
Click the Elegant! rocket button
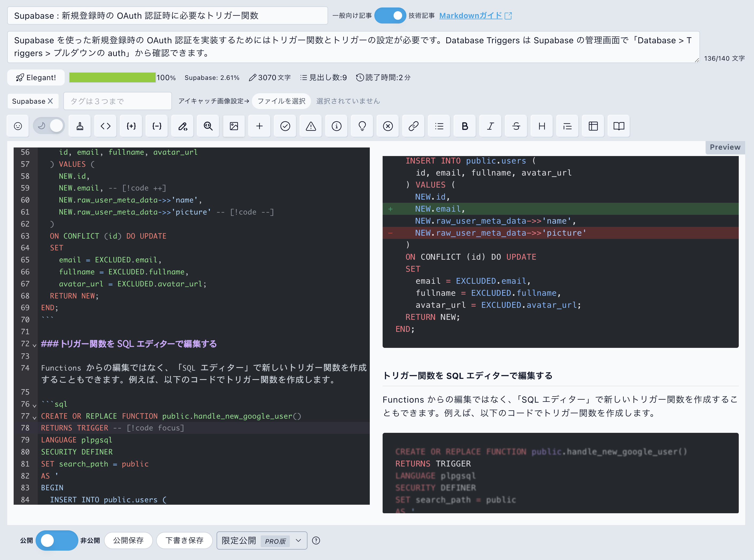36,78
